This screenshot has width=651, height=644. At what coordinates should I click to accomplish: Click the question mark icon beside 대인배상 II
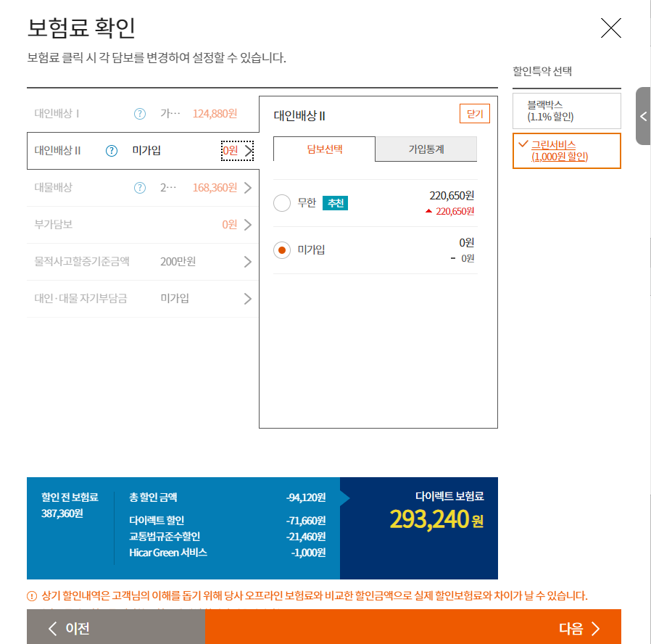tap(110, 150)
